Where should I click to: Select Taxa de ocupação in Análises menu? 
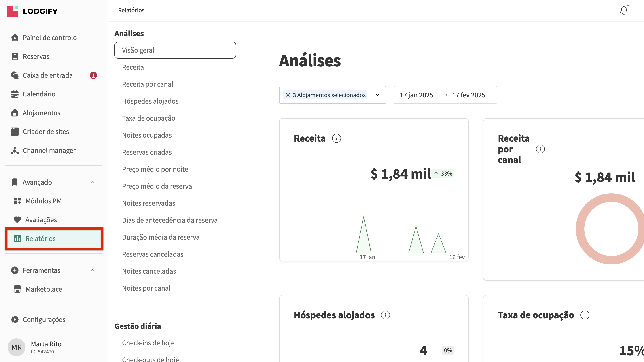(x=148, y=118)
